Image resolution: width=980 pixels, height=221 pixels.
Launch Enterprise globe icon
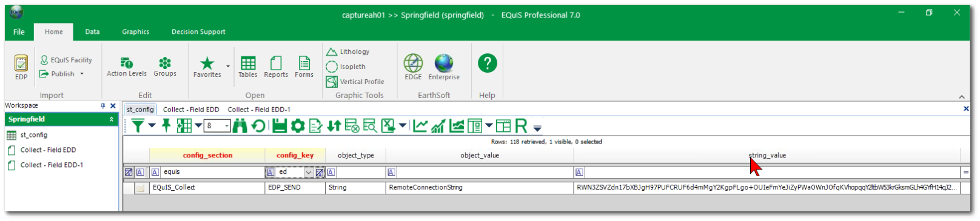pyautogui.click(x=444, y=67)
